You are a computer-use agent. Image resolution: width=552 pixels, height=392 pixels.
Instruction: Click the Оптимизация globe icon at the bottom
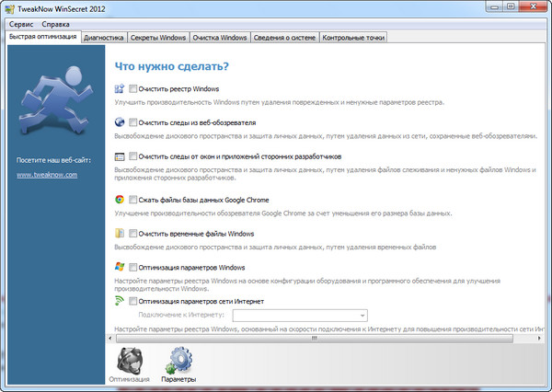click(x=130, y=362)
